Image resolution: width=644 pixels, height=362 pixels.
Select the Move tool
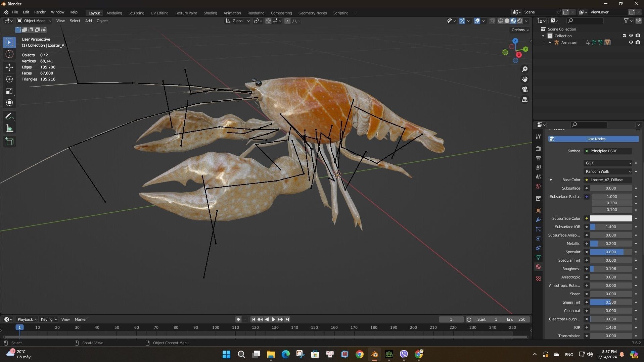tap(9, 67)
